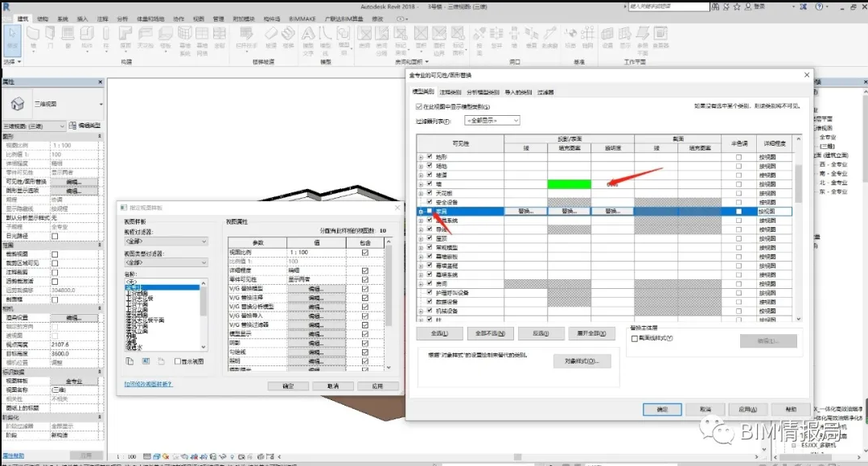Select the Door (门) tool in ribbon
Screen dimensions: 868x466
51,38
